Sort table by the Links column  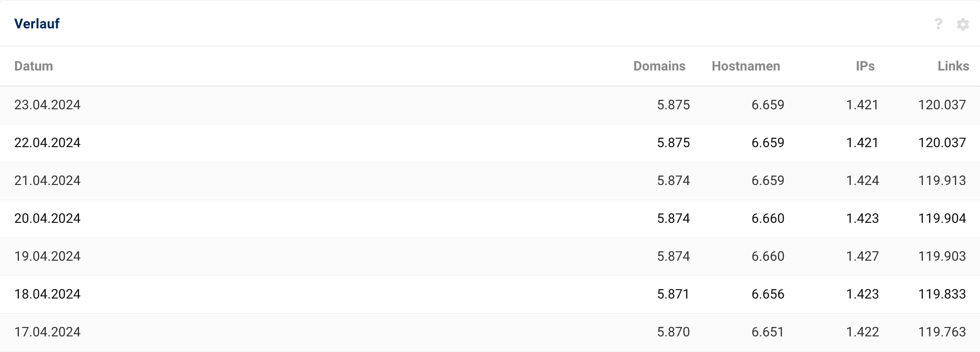click(954, 66)
